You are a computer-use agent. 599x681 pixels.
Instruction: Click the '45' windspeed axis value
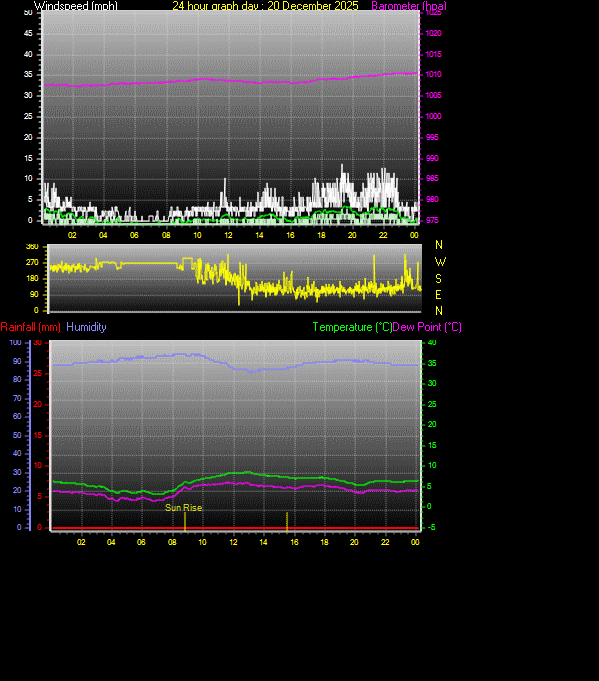coord(28,33)
